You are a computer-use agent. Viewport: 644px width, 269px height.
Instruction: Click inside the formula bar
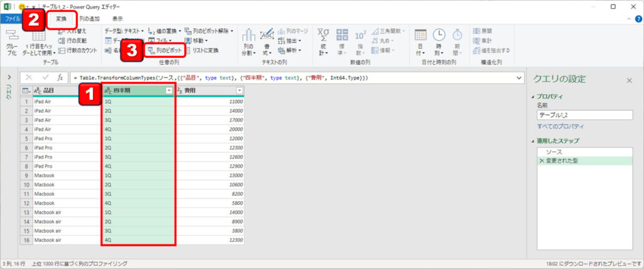(x=292, y=77)
